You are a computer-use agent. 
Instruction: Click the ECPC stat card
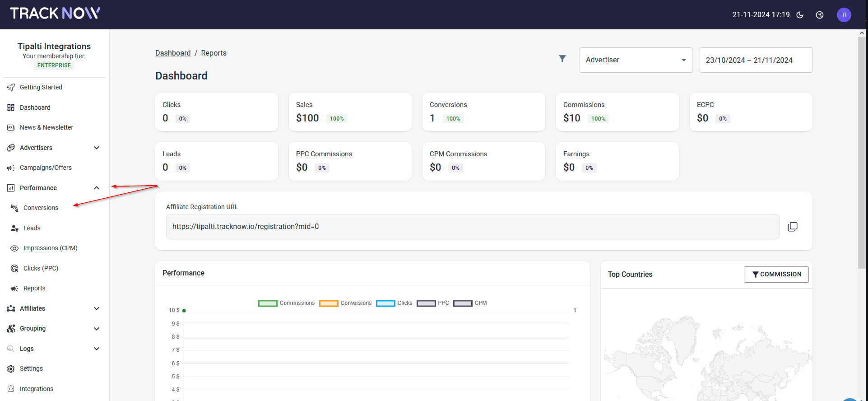[751, 112]
